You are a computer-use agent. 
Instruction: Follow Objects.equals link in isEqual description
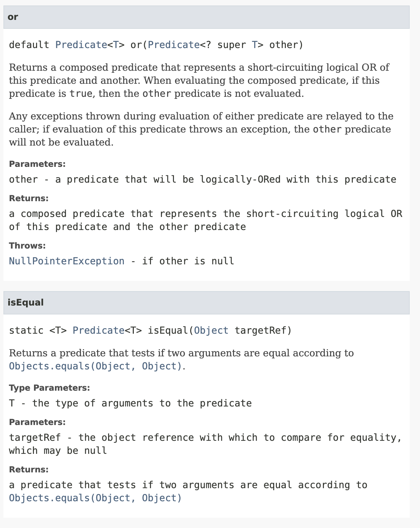point(95,366)
